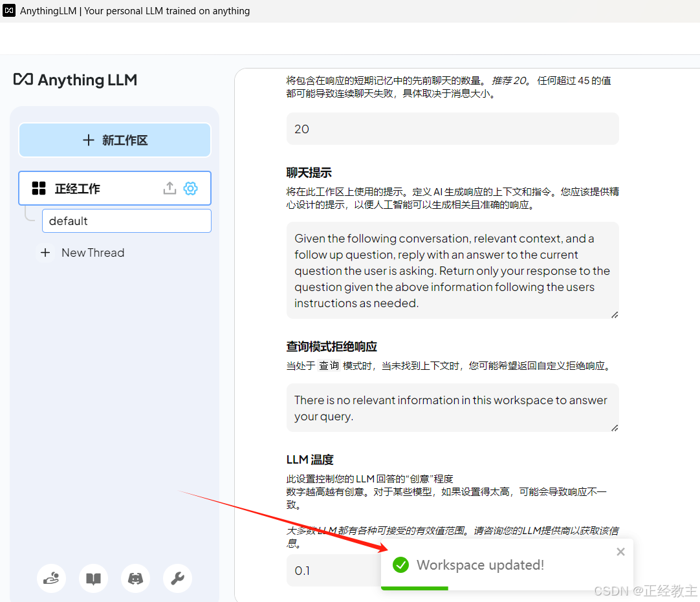The image size is (700, 602).
Task: Open the support hand-heart icon in the footer
Action: coord(51,578)
